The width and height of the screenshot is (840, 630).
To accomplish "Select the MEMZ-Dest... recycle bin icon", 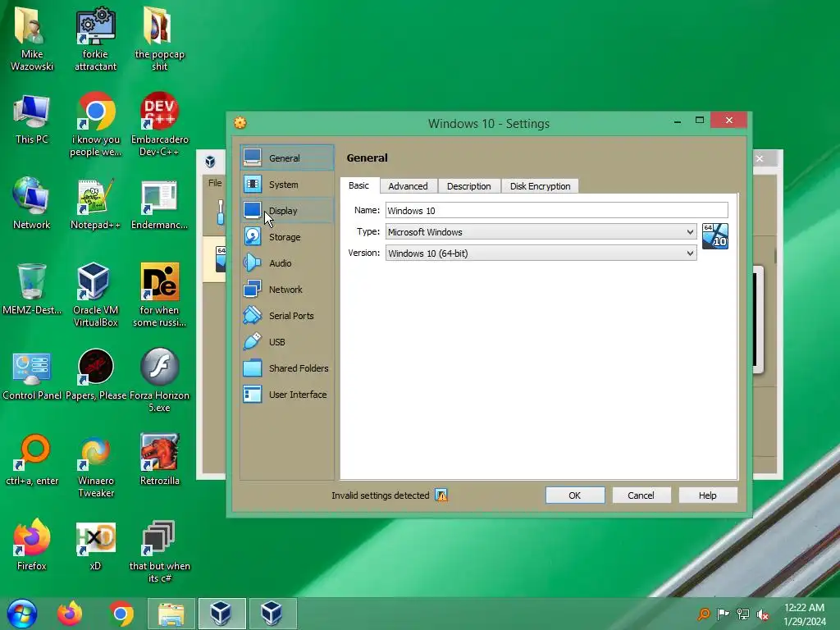I will point(32,290).
